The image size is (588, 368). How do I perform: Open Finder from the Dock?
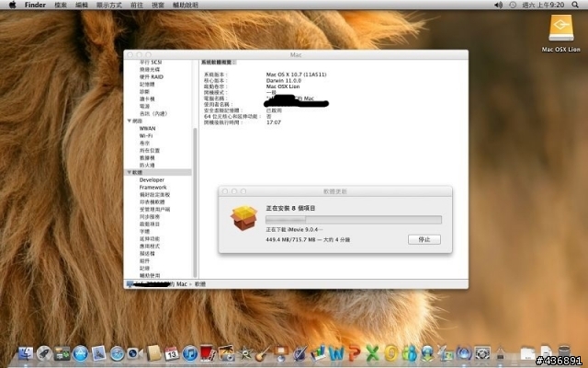26,353
